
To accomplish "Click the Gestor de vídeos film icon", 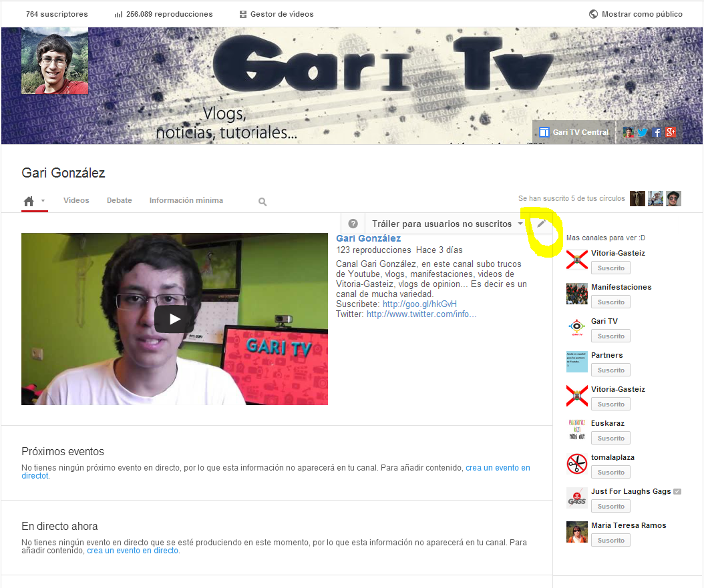I will 243,15.
